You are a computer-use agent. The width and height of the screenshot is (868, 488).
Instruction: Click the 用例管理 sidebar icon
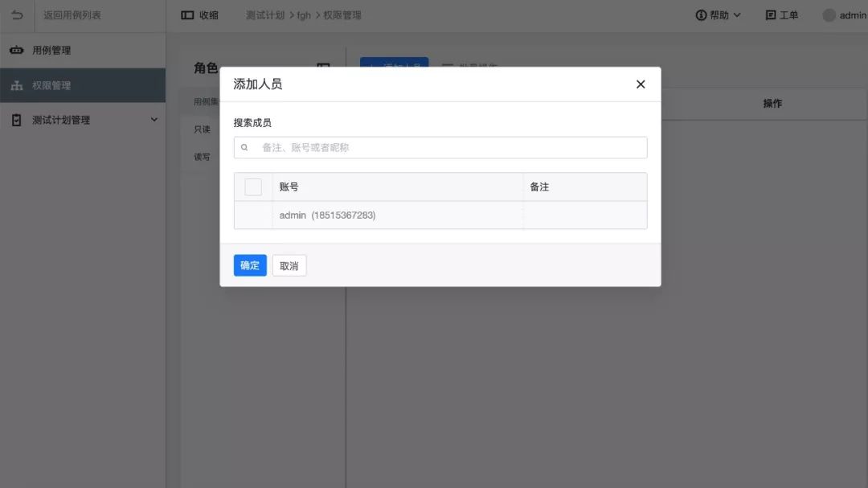17,51
